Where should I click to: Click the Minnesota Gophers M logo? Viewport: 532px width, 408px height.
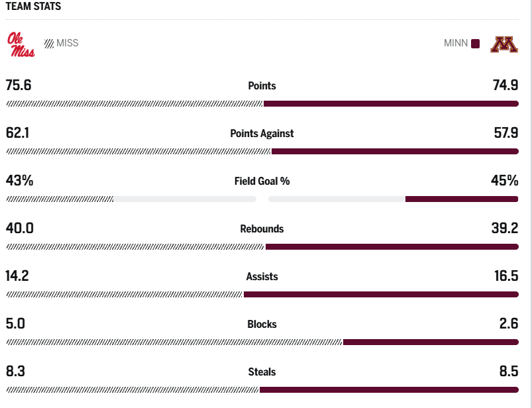click(504, 44)
